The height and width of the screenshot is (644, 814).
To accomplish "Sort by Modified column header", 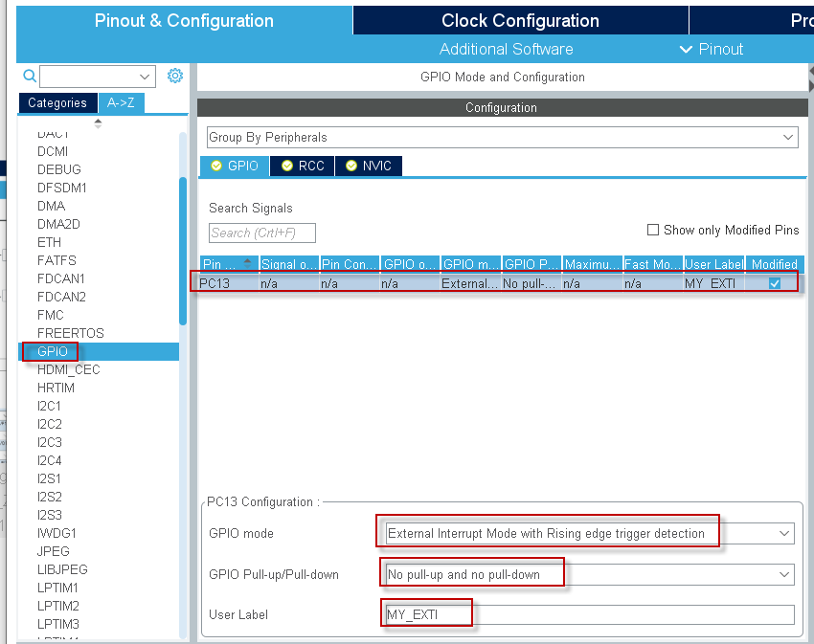I will [x=774, y=263].
